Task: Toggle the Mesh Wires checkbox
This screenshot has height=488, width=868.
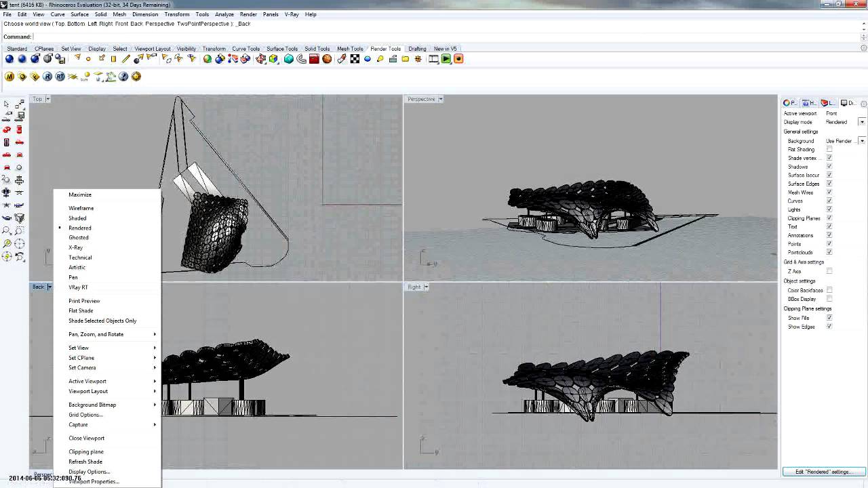Action: click(x=829, y=192)
